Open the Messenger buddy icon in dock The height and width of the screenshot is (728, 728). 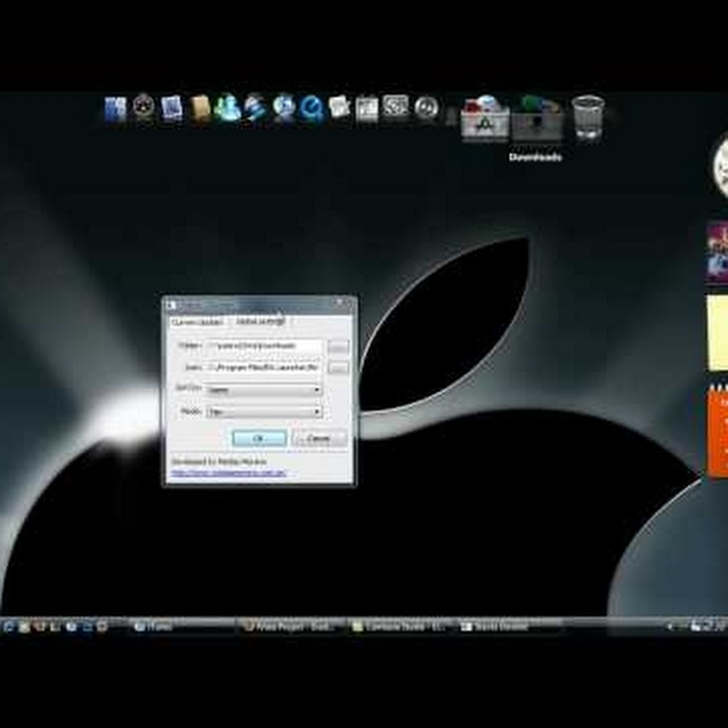[x=227, y=108]
